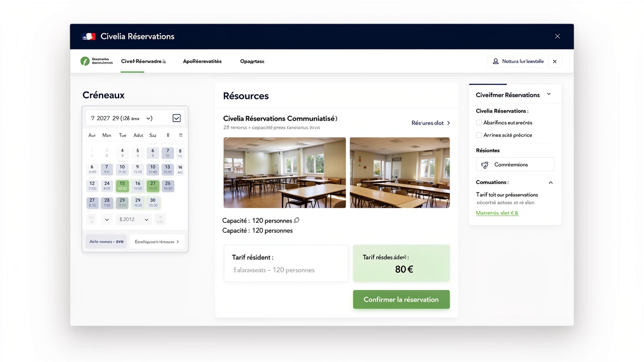Click the user profile icon

(x=495, y=61)
